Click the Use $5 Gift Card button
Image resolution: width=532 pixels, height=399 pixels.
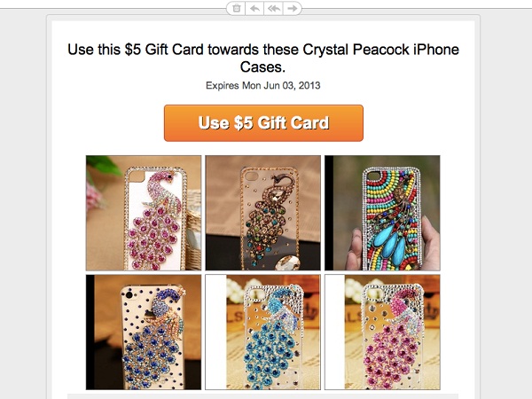click(263, 123)
